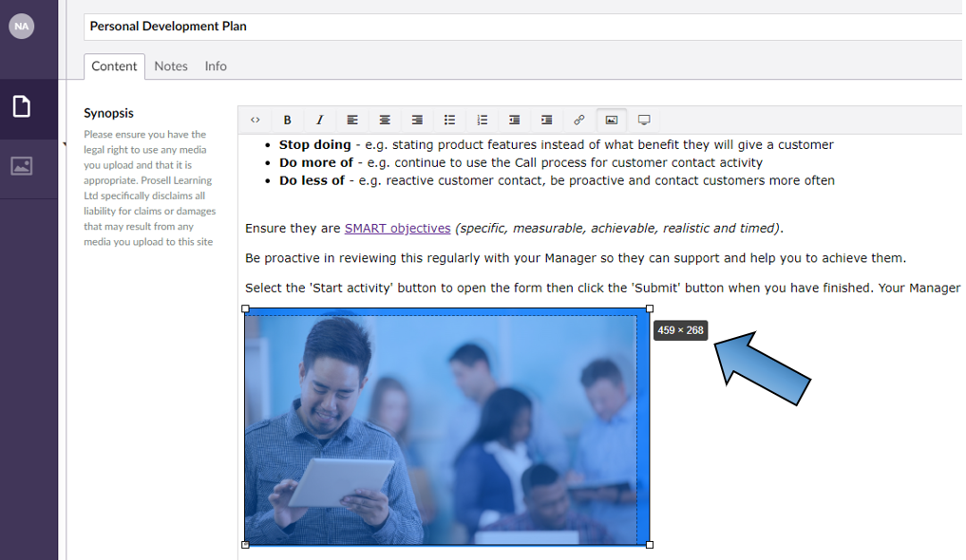The width and height of the screenshot is (966, 560).
Task: Click the Personal Development Plan title field
Action: [x=168, y=26]
